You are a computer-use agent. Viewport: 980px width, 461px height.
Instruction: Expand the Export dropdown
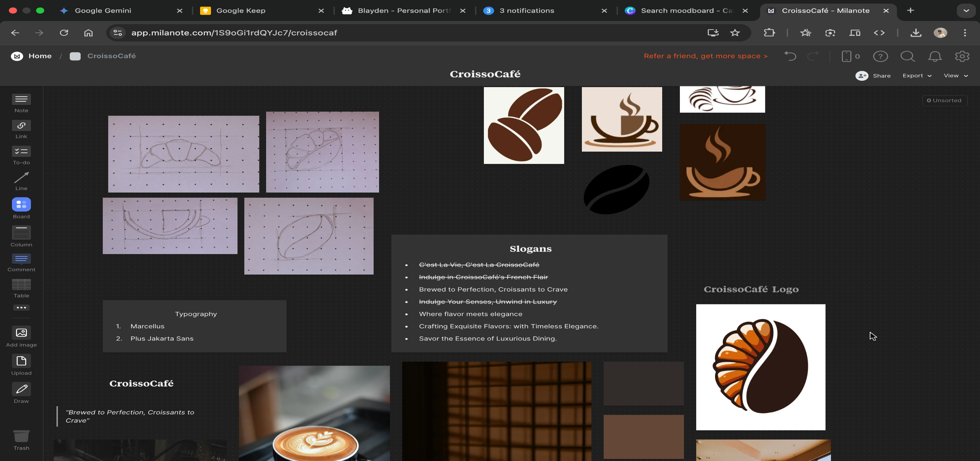click(917, 76)
